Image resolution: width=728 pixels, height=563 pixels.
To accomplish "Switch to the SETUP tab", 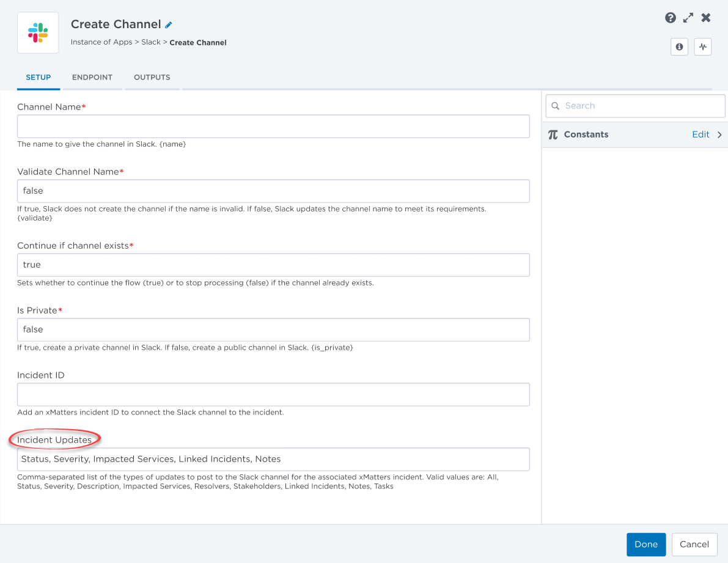I will (38, 78).
